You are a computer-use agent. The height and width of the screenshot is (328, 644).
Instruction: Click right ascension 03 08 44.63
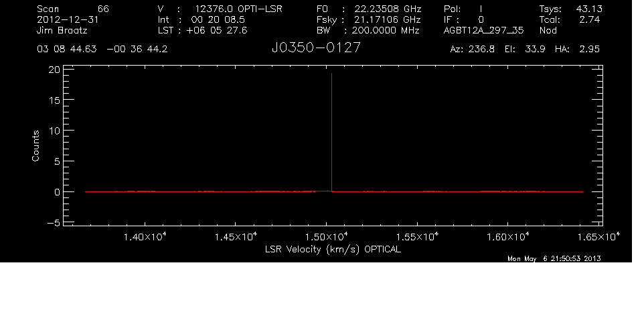click(67, 50)
